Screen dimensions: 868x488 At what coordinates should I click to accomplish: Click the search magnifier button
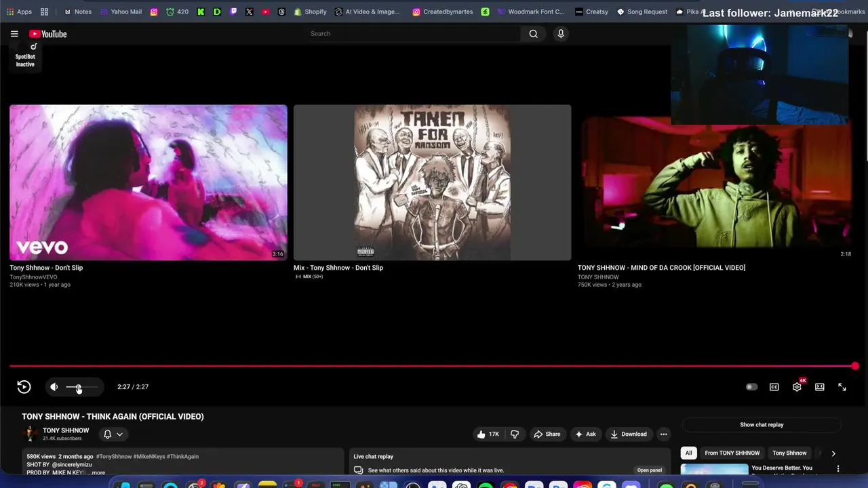pyautogui.click(x=534, y=34)
